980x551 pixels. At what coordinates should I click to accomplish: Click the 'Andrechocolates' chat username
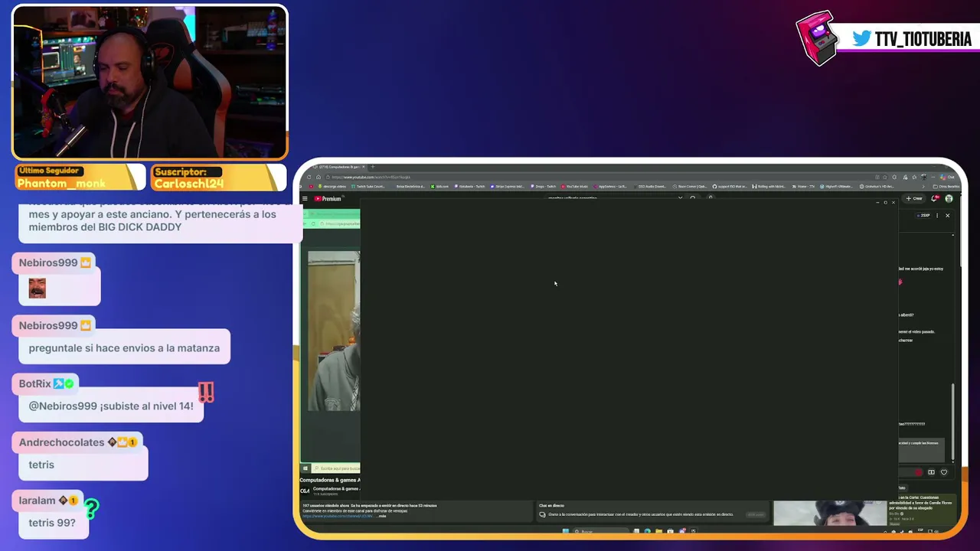61,442
